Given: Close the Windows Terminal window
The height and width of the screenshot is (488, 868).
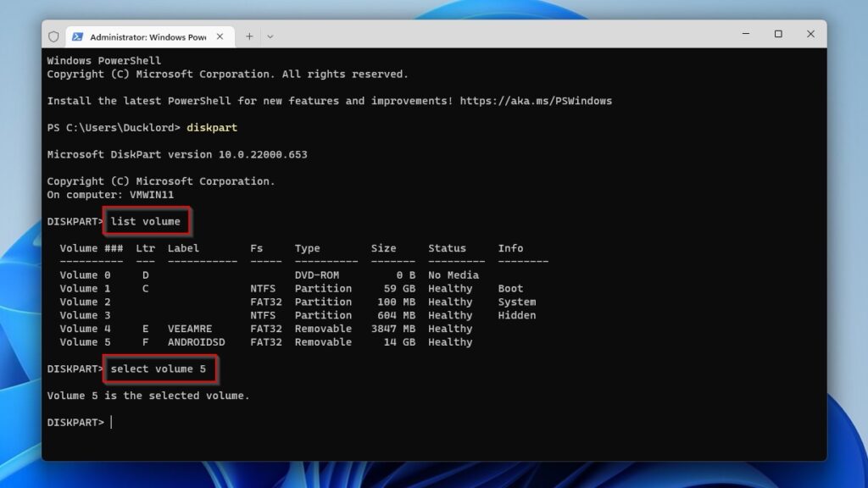Looking at the screenshot, I should pos(810,35).
